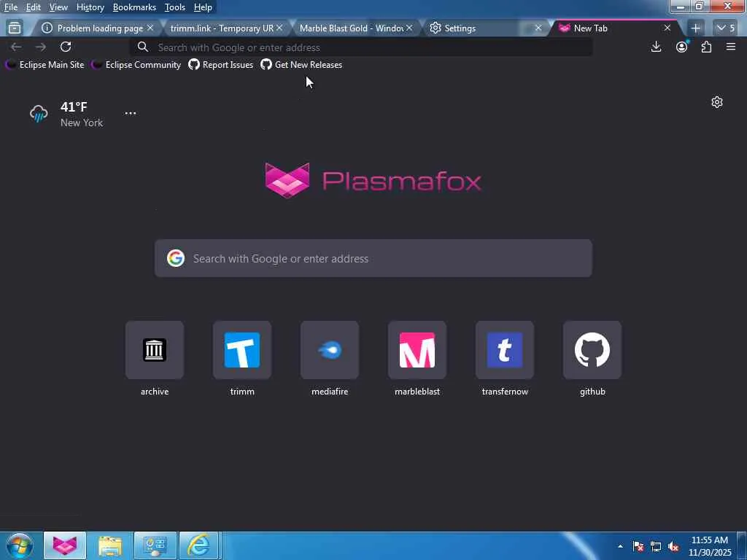
Task: Expand the list all tabs dropdown
Action: (x=726, y=28)
